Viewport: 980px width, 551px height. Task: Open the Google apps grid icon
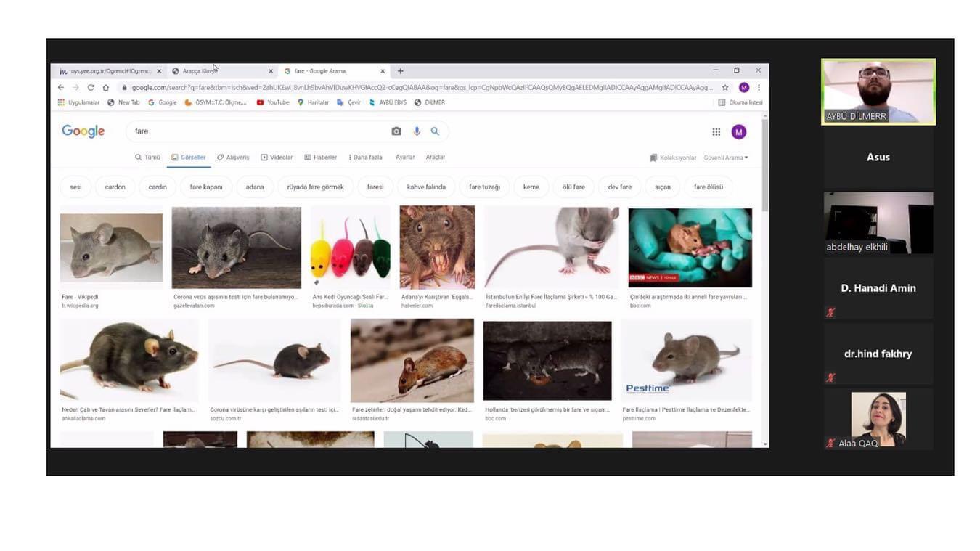click(x=716, y=131)
